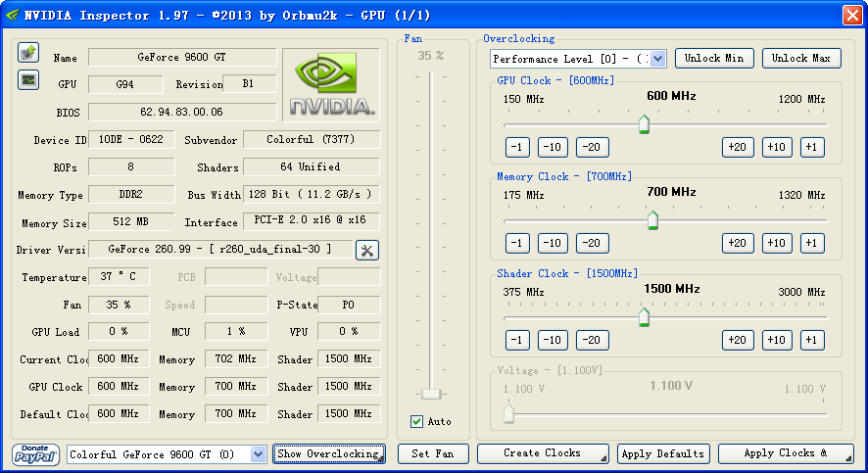
Task: Click the Unlock Max button
Action: click(801, 58)
